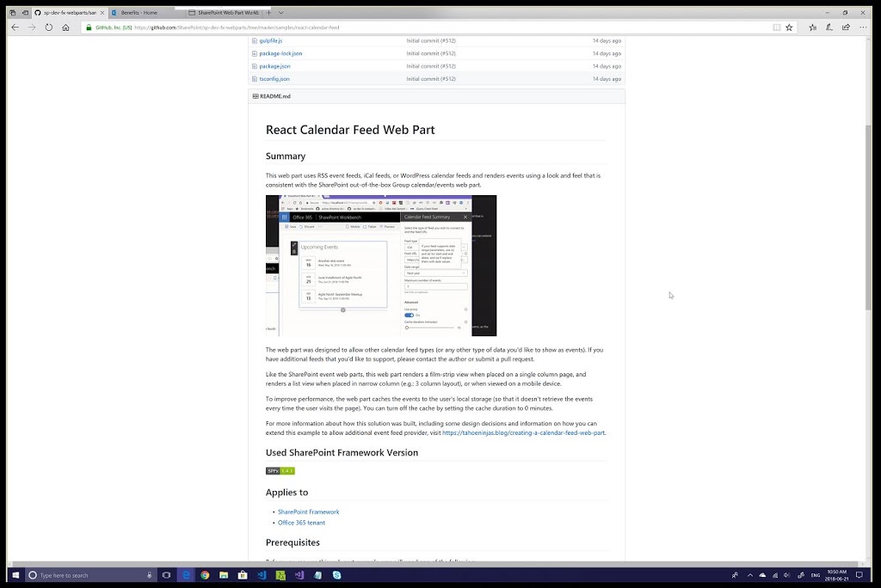Screen dimensions: 881x588
Task: Open Visual Studio from the taskbar
Action: coord(299,575)
